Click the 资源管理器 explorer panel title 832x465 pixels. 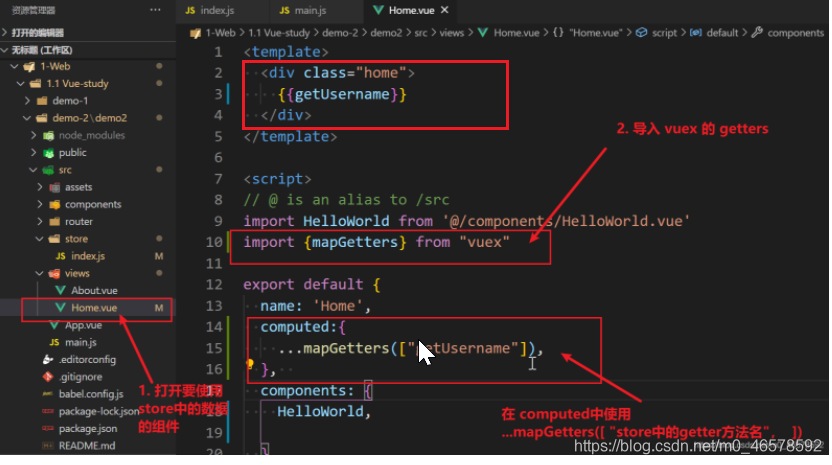33,10
